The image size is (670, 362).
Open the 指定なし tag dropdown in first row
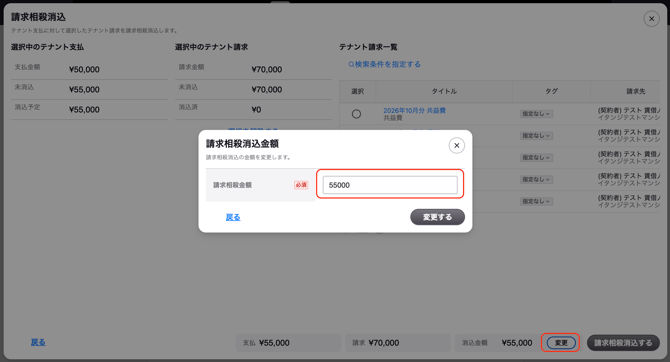[536, 114]
